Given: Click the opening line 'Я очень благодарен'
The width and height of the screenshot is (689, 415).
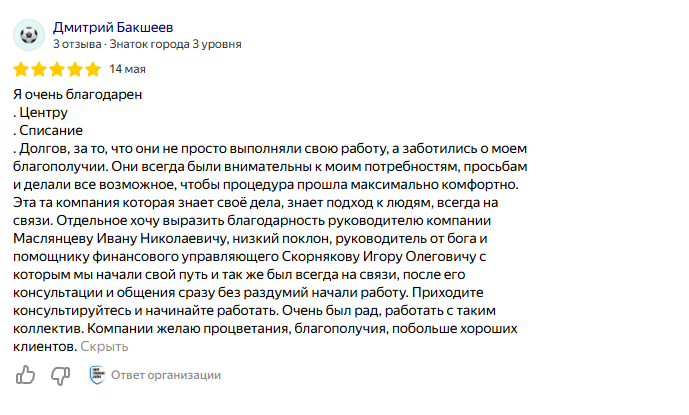Looking at the screenshot, I should 78,95.
